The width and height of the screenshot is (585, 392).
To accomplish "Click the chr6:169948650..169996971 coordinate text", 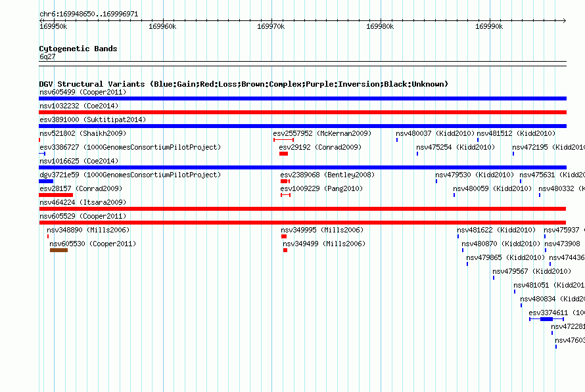I will point(89,14).
